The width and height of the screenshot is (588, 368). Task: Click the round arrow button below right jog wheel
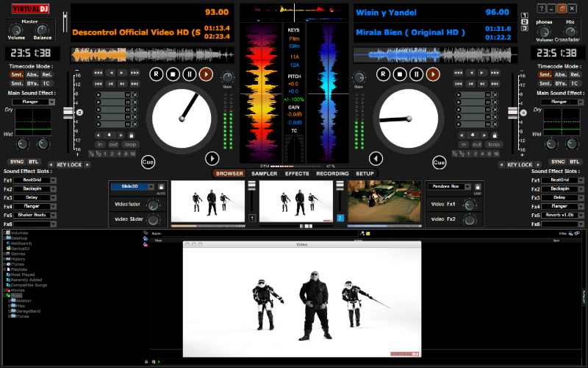coord(376,158)
